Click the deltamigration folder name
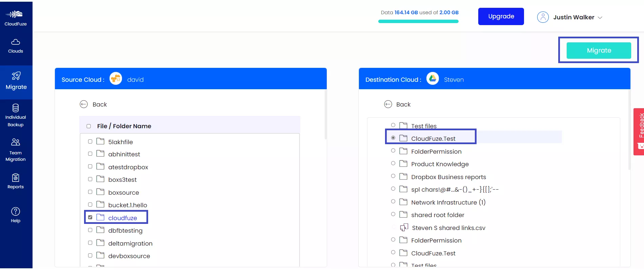The image size is (644, 270). 130,244
